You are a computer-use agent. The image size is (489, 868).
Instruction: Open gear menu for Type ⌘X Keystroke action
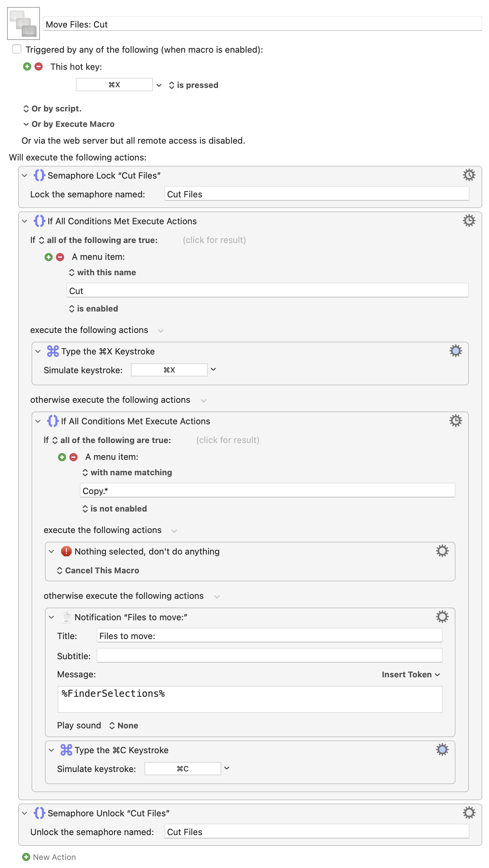point(455,351)
